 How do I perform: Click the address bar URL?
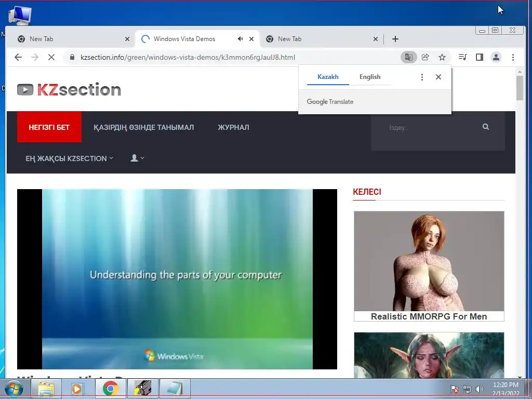tap(188, 57)
